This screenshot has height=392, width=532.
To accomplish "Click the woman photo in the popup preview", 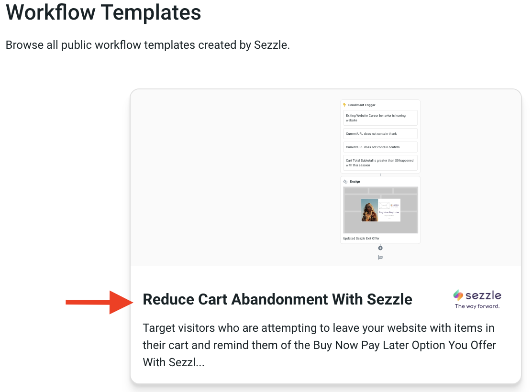I will click(x=369, y=210).
